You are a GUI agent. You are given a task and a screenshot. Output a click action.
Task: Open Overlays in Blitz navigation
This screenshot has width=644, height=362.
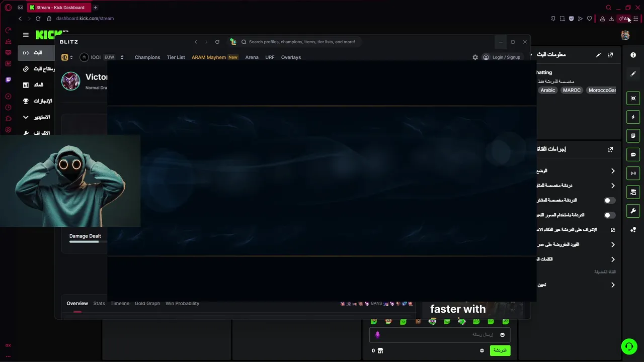[291, 57]
